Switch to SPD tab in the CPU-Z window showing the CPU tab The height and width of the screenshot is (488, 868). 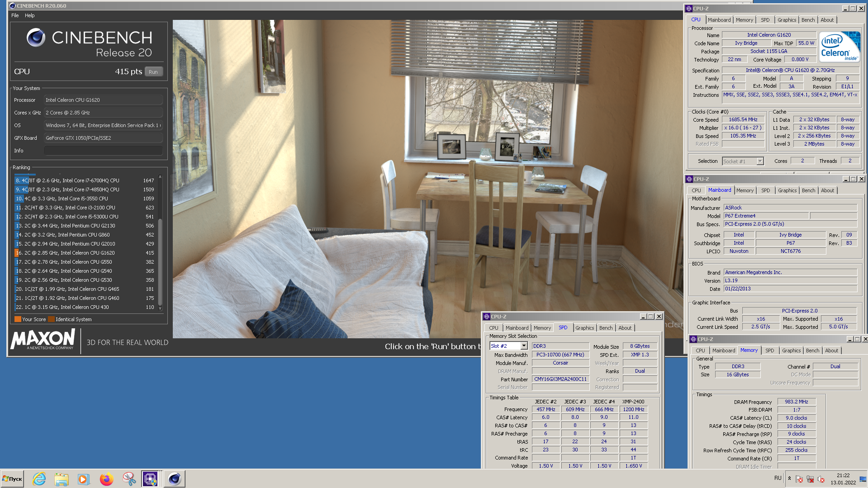pos(765,20)
